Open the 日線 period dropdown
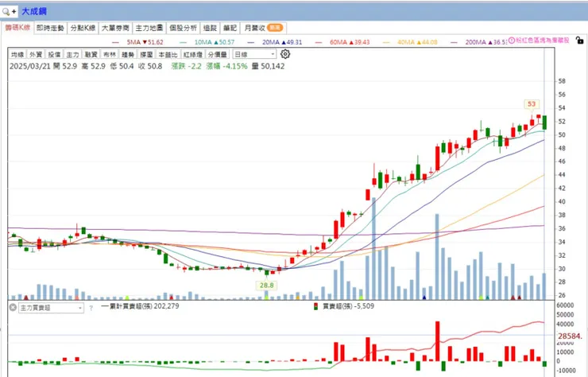Screen dimensions: 588x377 click(254, 54)
